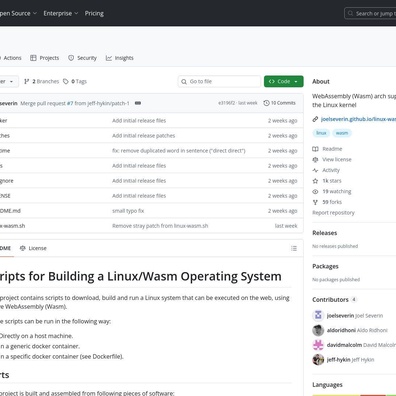Click the Go to file search box

pyautogui.click(x=219, y=81)
